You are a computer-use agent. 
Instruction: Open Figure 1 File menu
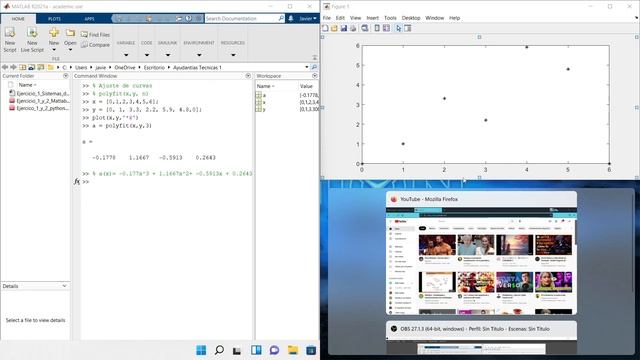pyautogui.click(x=327, y=18)
